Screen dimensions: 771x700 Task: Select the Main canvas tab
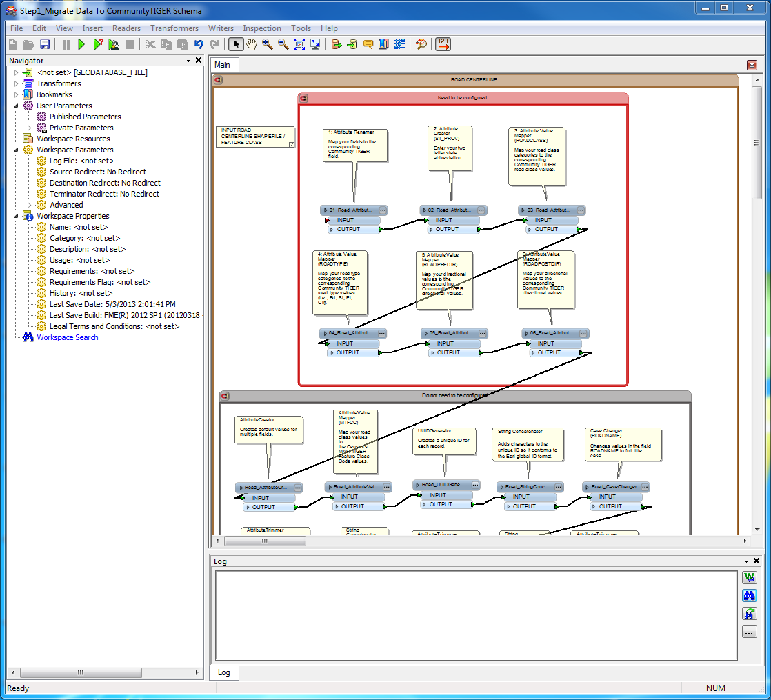pos(222,65)
